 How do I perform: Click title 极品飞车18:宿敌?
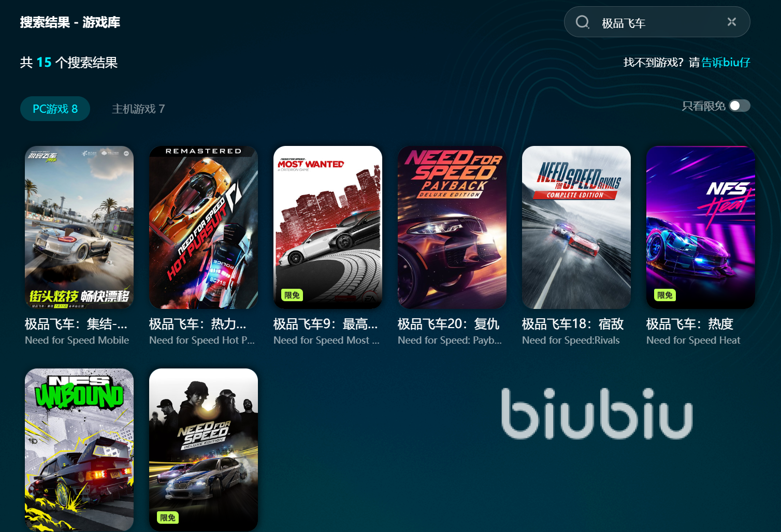pyautogui.click(x=573, y=324)
